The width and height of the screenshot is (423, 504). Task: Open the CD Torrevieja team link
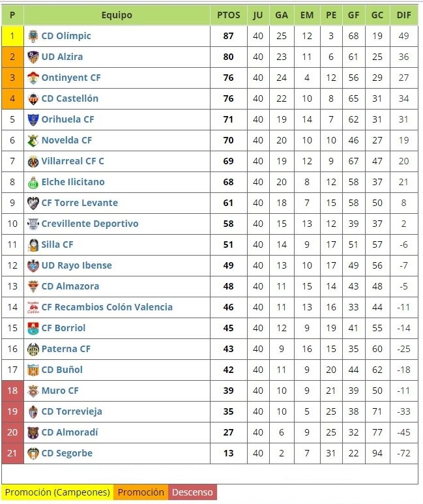tap(72, 411)
